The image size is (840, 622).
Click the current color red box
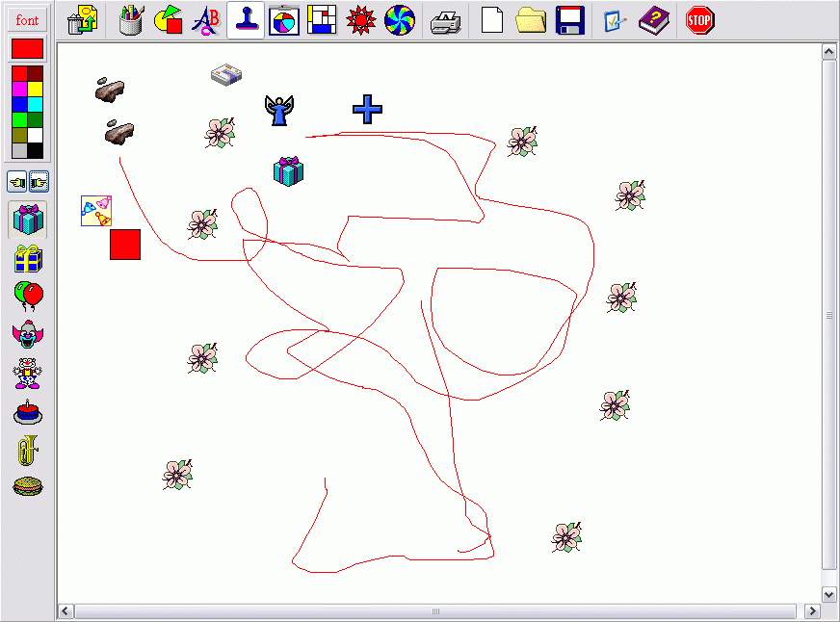27,49
